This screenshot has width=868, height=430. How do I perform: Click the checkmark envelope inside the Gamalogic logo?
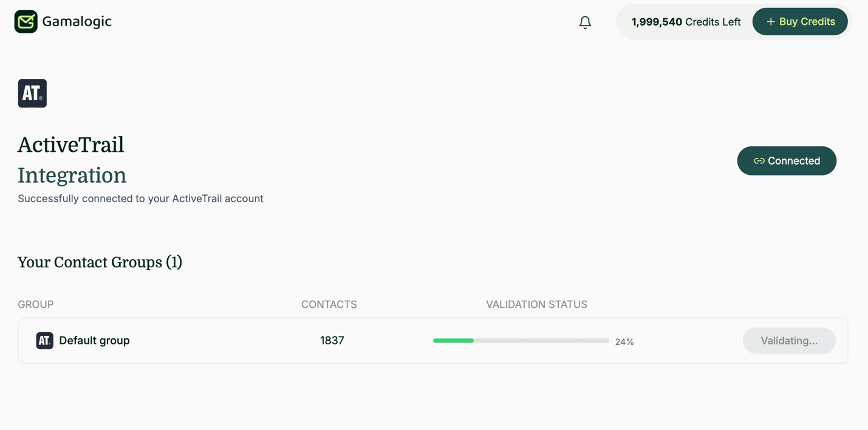pyautogui.click(x=26, y=21)
